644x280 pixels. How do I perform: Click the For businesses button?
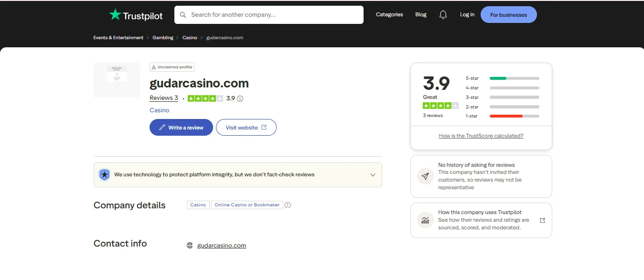tap(509, 15)
